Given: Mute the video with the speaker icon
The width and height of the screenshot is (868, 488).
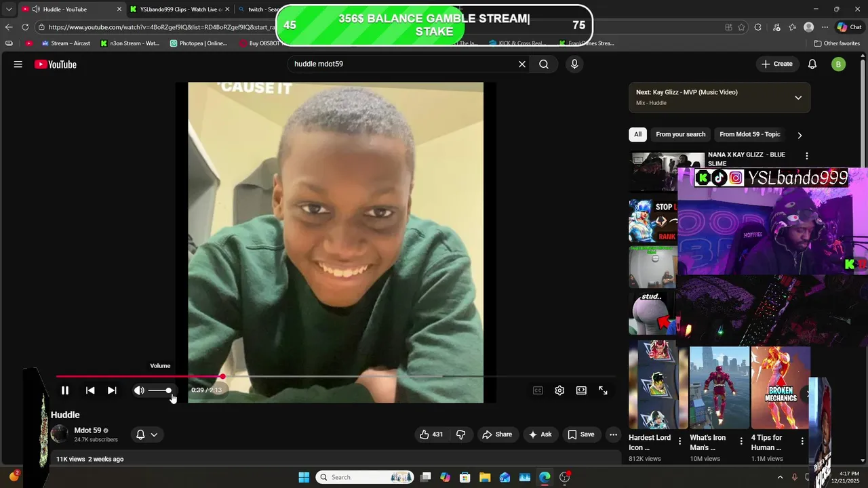Looking at the screenshot, I should pos(139,390).
